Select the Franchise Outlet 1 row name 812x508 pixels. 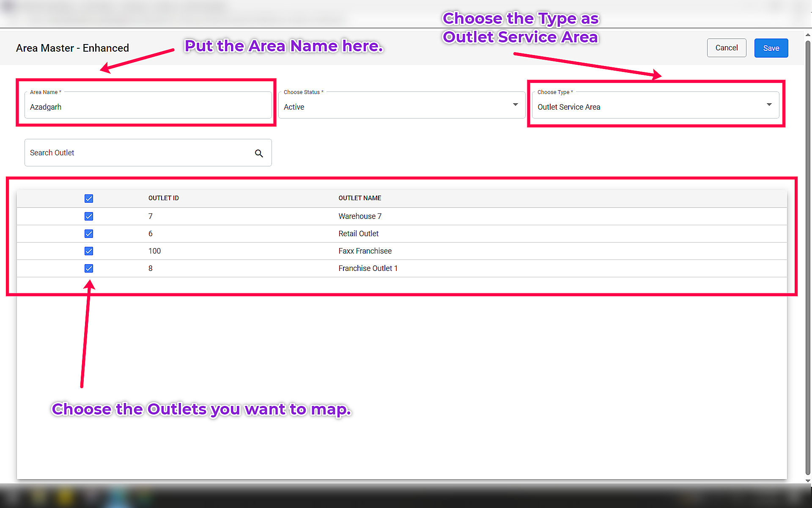[x=368, y=268]
